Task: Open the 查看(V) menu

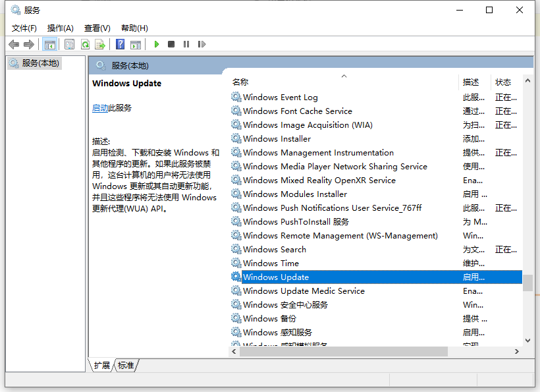Action: [x=97, y=28]
